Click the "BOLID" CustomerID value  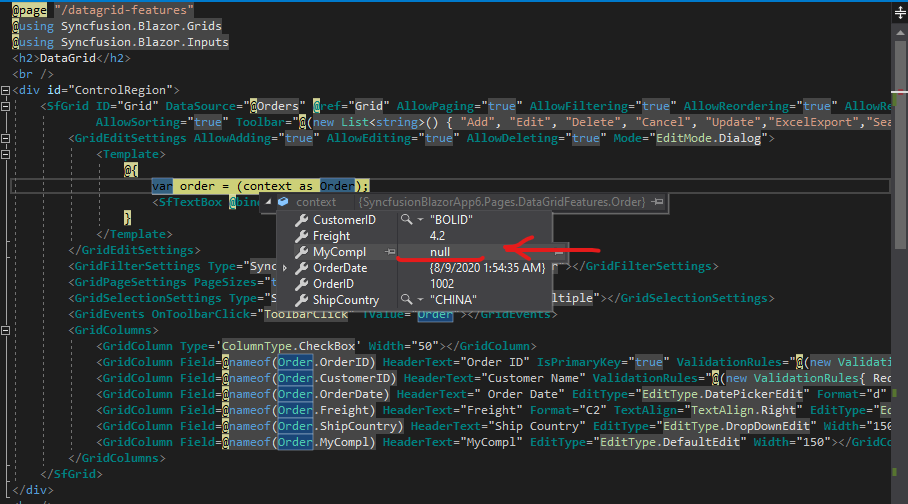tap(451, 219)
